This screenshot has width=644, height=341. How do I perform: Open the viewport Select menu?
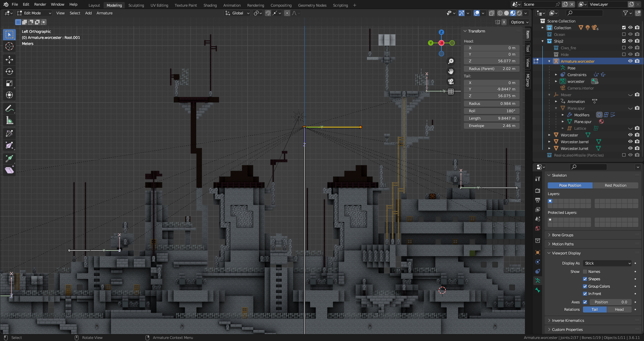tap(75, 13)
